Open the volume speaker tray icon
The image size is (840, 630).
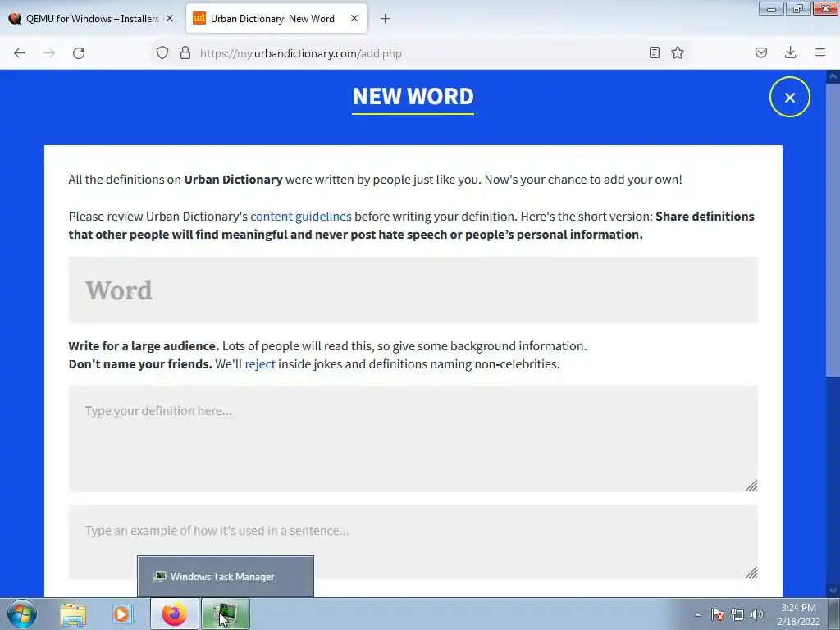tap(757, 614)
